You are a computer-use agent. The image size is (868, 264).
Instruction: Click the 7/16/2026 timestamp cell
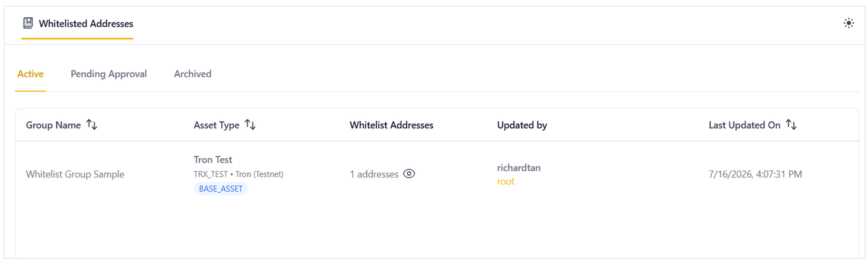click(x=755, y=174)
